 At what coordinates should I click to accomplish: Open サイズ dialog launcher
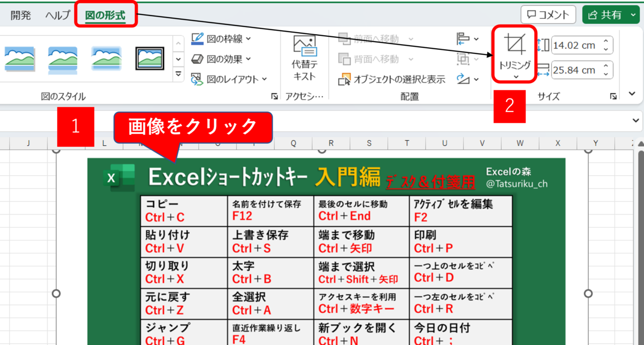tap(613, 96)
